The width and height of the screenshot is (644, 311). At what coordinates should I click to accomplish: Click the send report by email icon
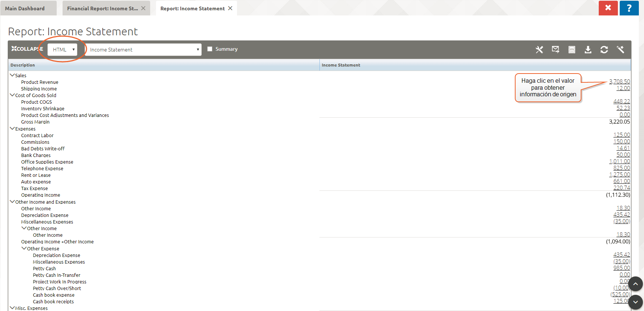pyautogui.click(x=555, y=50)
